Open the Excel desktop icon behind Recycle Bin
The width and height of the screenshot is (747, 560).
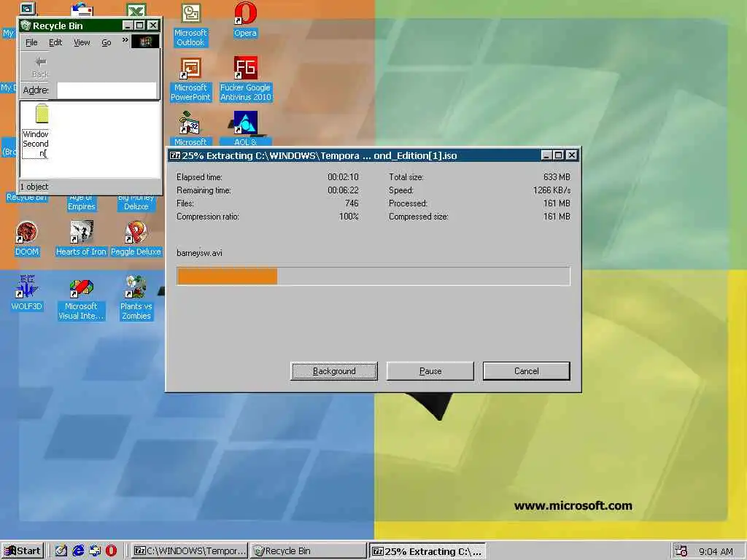click(136, 9)
